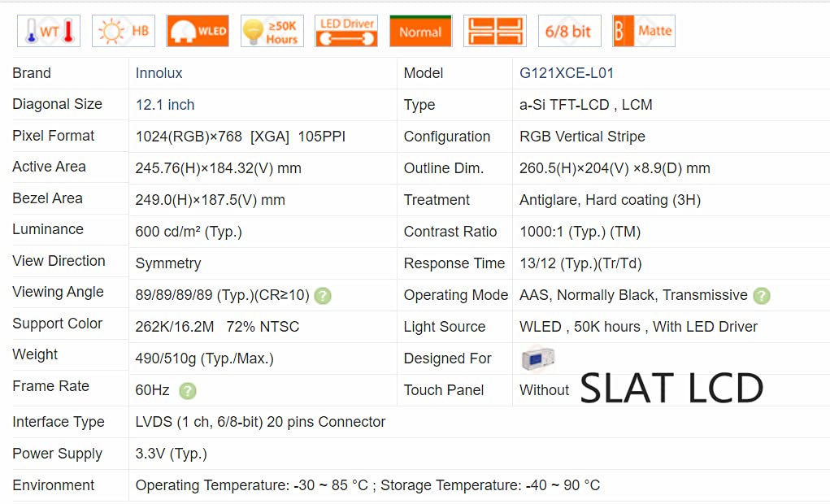830x504 pixels.
Task: Open the Innolux brand link
Action: point(159,73)
